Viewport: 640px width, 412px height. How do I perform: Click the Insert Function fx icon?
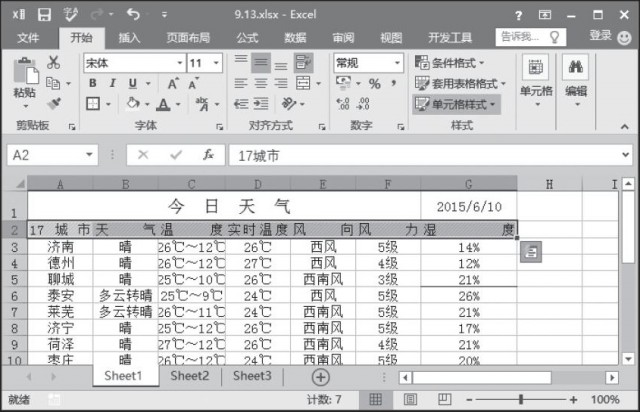208,155
